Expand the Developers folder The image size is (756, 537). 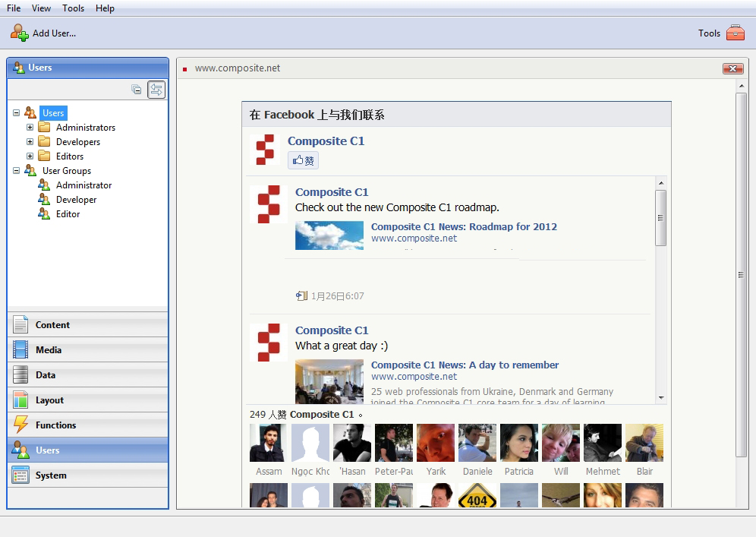30,142
